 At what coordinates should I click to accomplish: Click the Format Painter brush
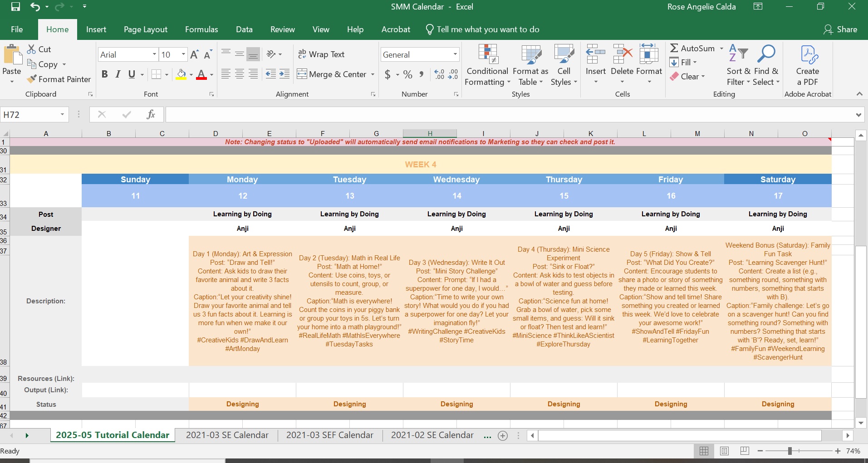[x=31, y=79]
